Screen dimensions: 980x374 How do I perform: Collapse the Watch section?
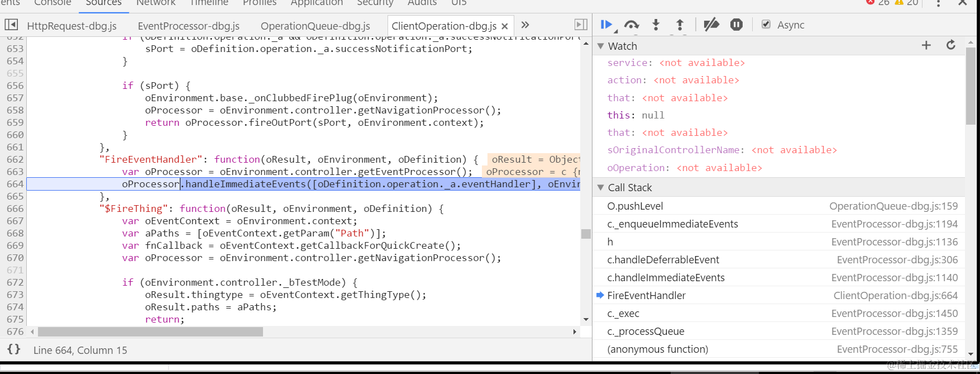601,46
